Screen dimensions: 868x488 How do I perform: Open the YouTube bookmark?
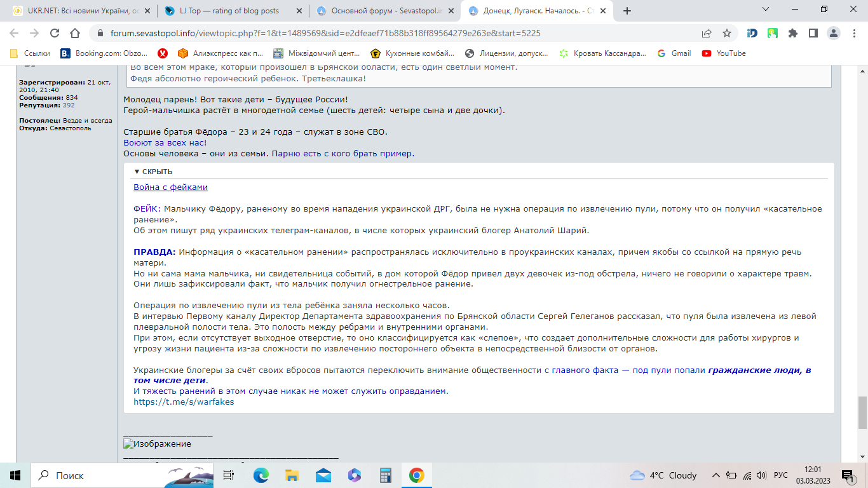click(x=724, y=53)
